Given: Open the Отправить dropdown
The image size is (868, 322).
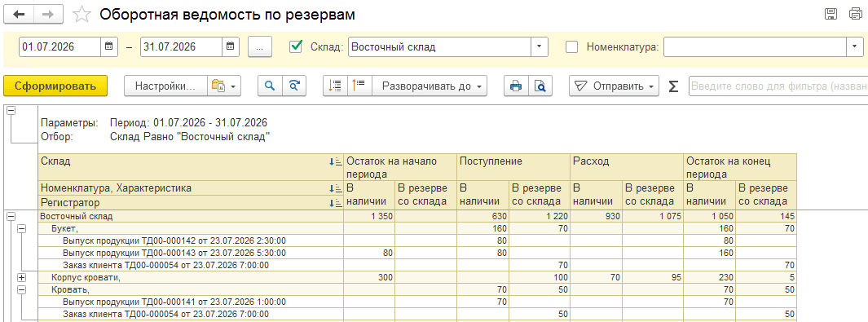Looking at the screenshot, I should point(614,86).
